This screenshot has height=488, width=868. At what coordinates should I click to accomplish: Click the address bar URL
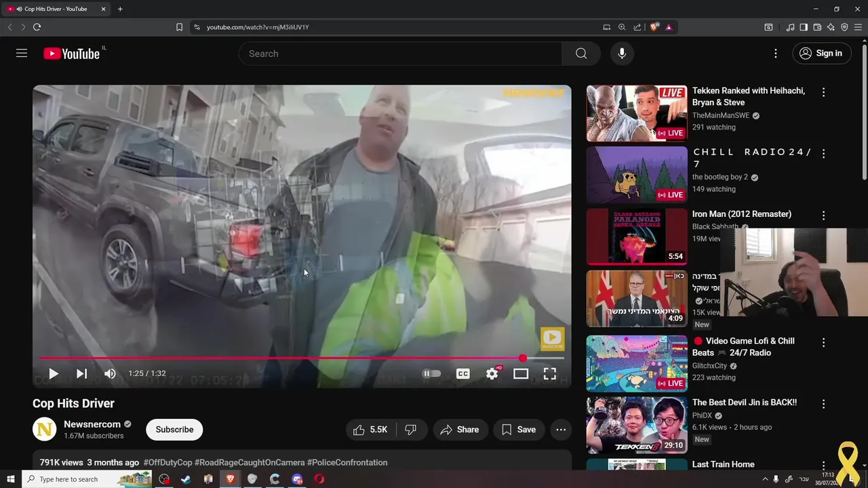[258, 27]
